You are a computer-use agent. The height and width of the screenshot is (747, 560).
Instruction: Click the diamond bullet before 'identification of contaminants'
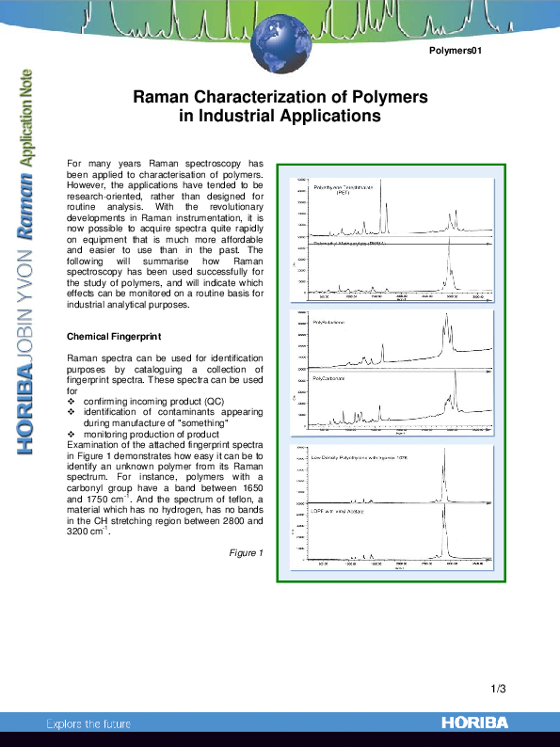point(71,412)
